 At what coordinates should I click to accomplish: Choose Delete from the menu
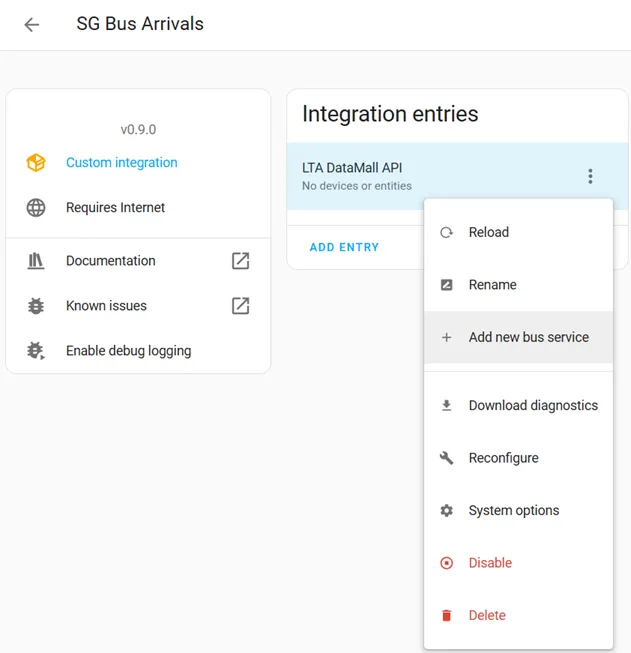tap(518, 615)
